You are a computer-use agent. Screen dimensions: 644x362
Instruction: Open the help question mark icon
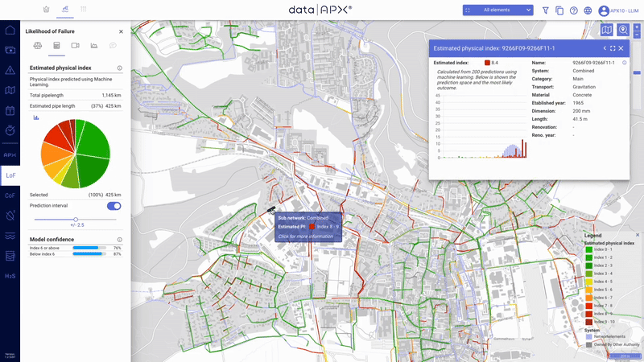coord(573,10)
